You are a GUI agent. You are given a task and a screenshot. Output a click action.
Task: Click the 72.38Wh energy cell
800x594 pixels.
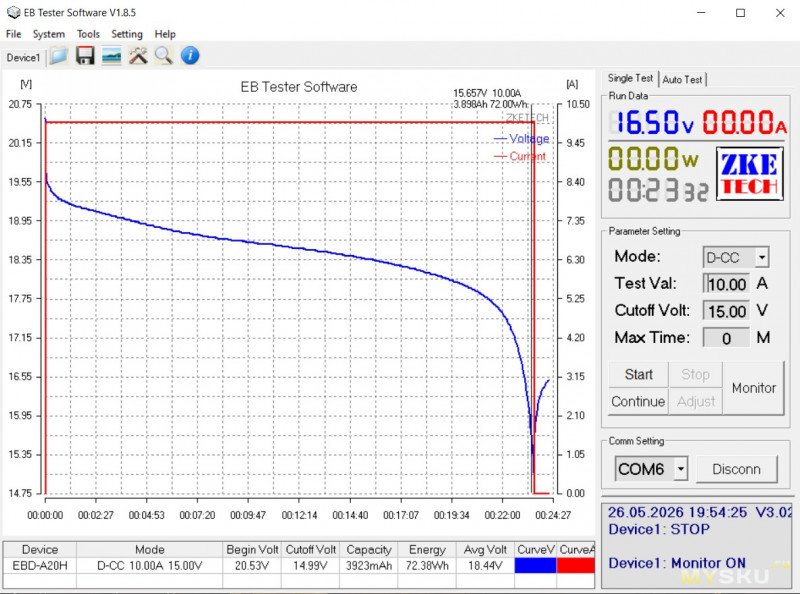[427, 565]
